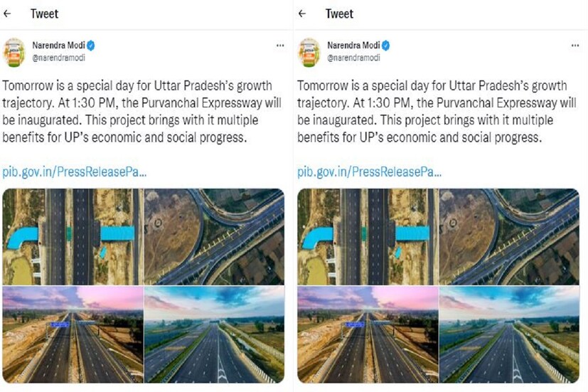588x392 pixels.
Task: Open the three-dot more menu in left tweet
Action: click(x=279, y=46)
